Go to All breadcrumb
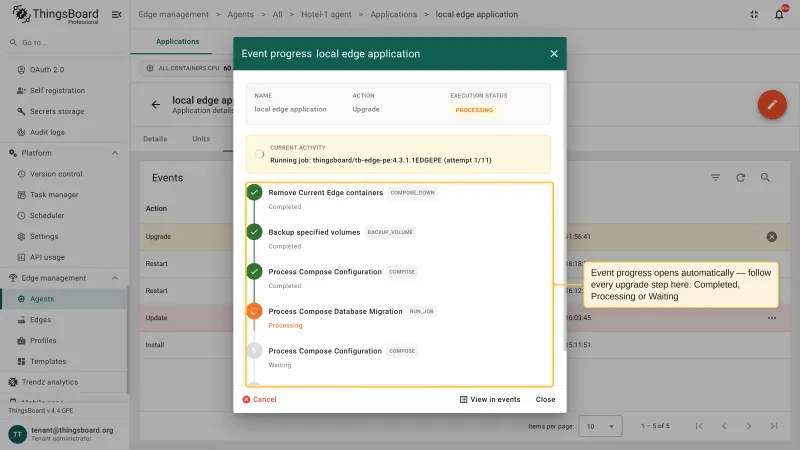800x450 pixels. 277,14
